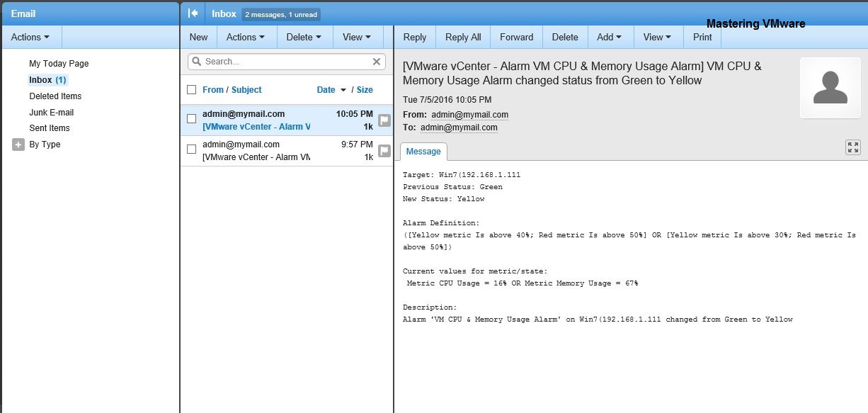Select the Message tab
Screen dimensions: 868x413
coord(423,152)
